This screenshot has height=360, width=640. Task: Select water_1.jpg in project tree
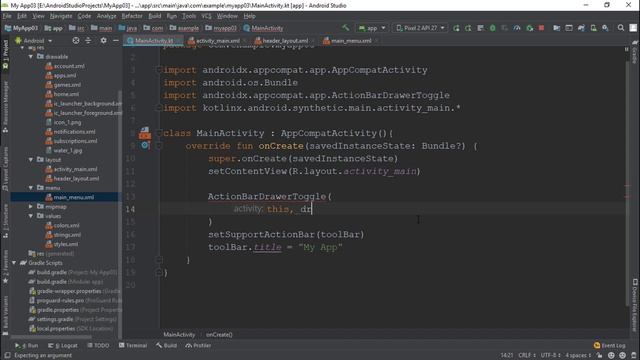tap(64, 151)
